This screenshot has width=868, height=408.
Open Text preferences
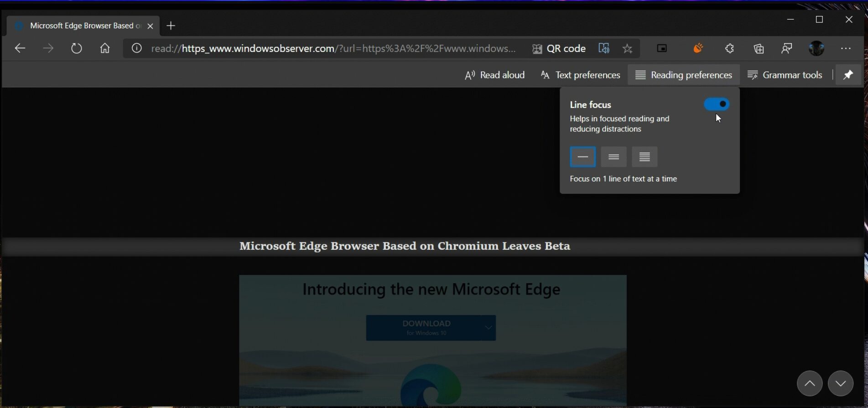tap(580, 75)
